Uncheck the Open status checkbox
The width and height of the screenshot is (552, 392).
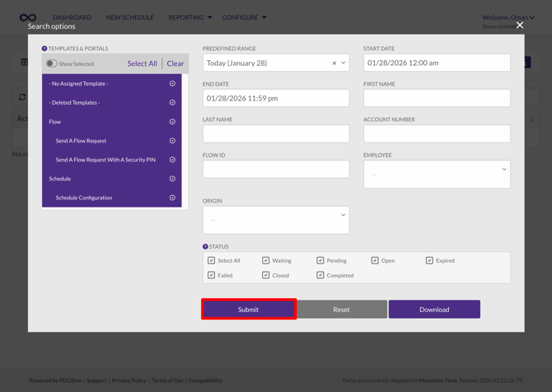click(375, 260)
